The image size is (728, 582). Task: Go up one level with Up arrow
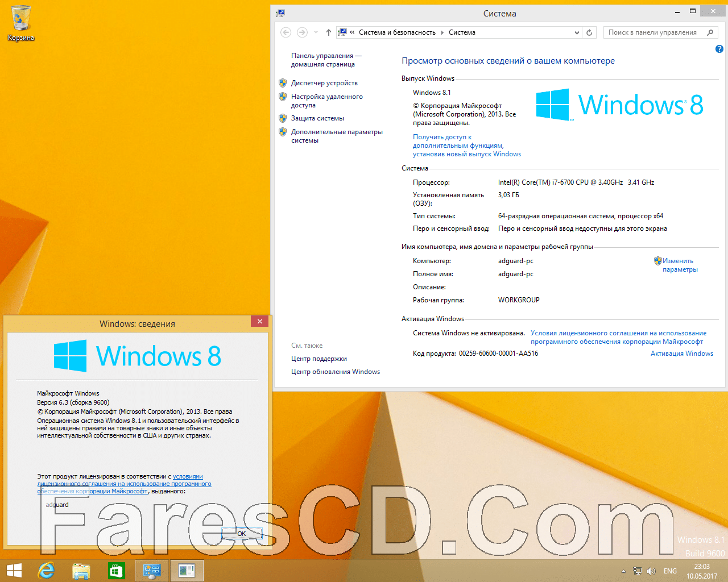[329, 32]
